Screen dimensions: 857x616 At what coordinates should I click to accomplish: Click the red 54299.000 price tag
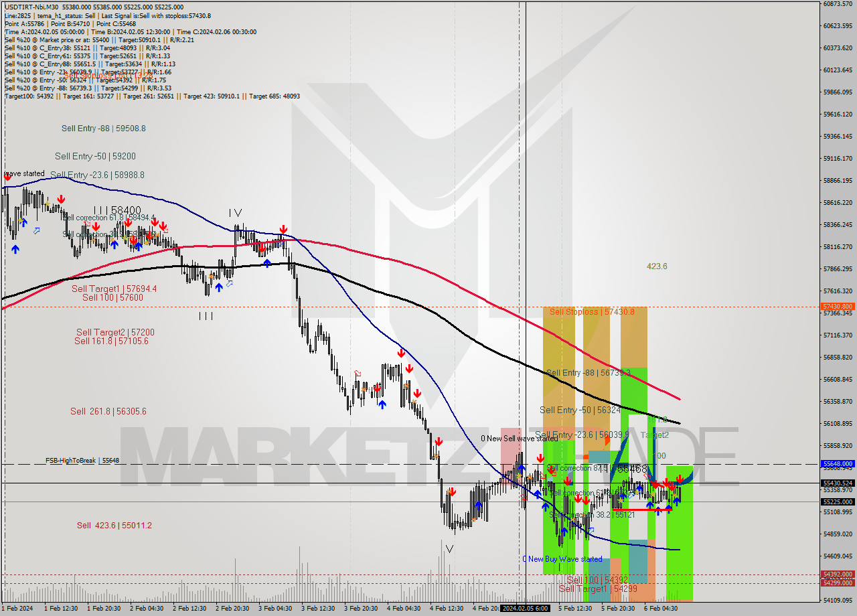click(837, 583)
